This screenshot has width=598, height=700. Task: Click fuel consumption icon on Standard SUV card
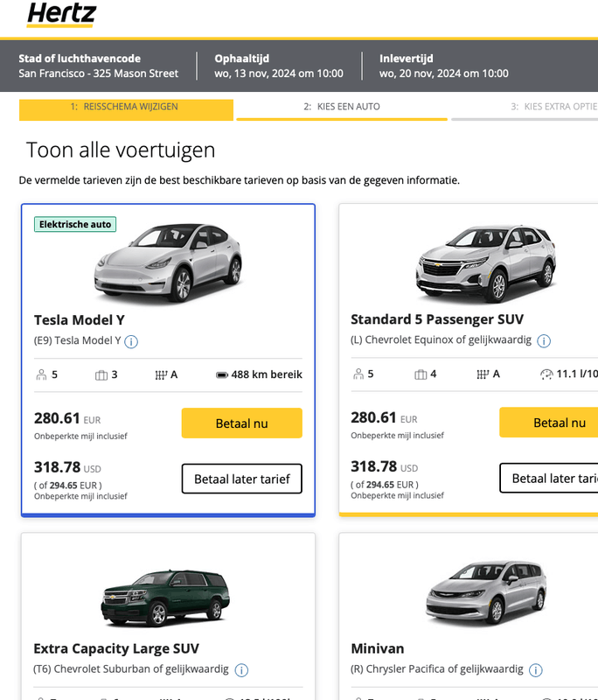click(546, 374)
